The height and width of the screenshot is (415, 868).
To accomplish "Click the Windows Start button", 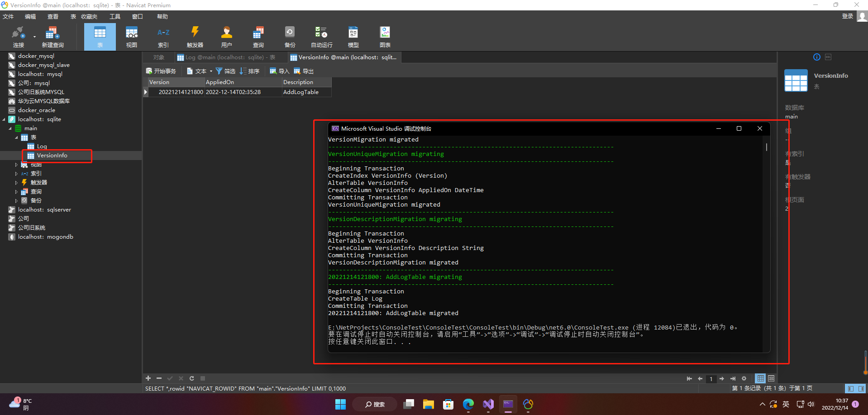I will [341, 404].
